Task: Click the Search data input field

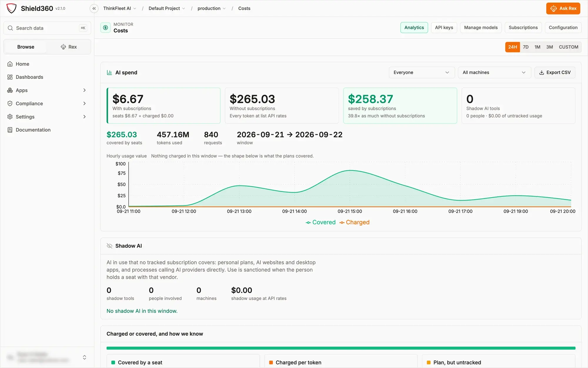Action: tap(47, 28)
